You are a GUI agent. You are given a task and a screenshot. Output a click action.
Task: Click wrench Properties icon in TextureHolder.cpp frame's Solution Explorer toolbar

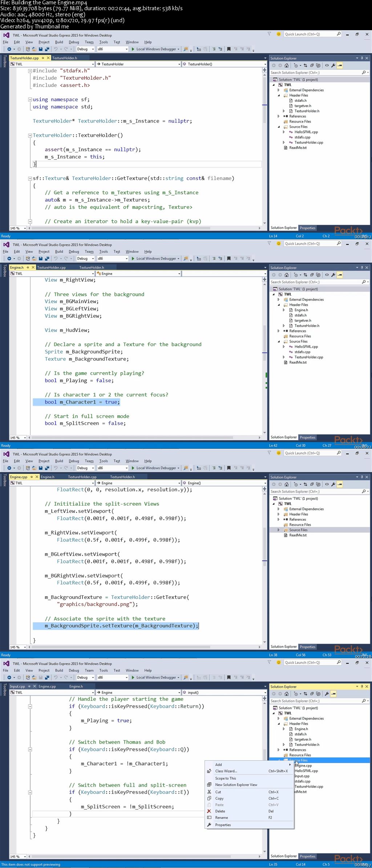333,65
